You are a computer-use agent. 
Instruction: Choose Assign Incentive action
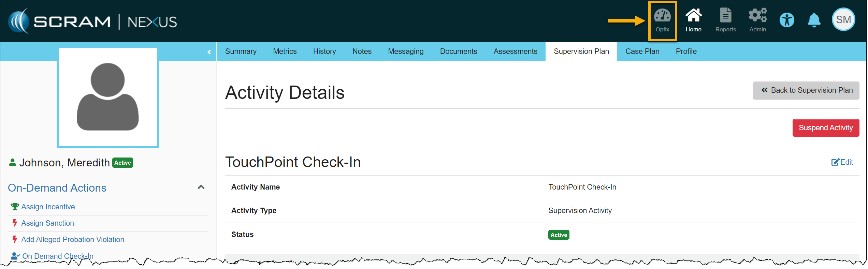48,207
